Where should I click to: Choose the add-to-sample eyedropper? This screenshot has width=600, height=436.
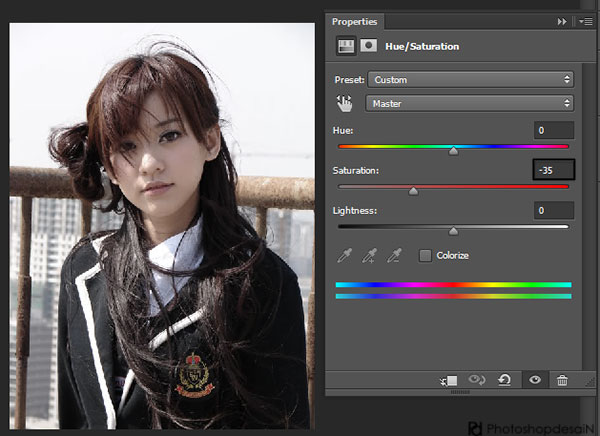369,256
